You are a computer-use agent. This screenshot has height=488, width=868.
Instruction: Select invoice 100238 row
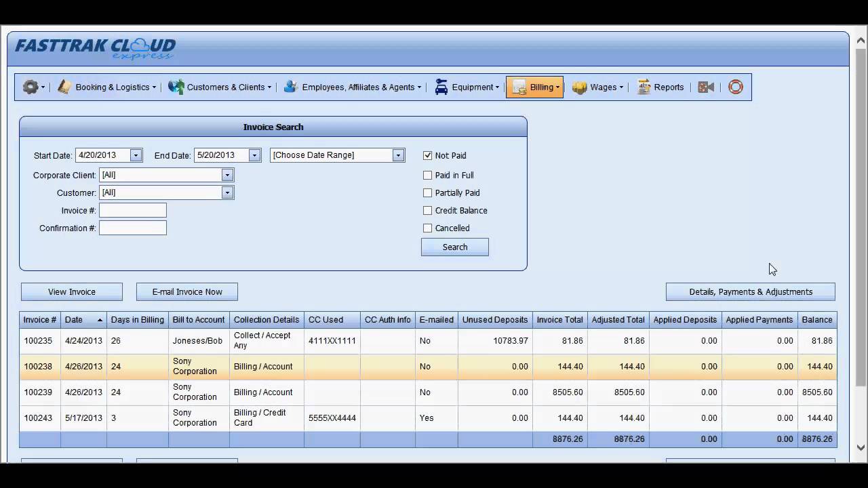coord(428,367)
